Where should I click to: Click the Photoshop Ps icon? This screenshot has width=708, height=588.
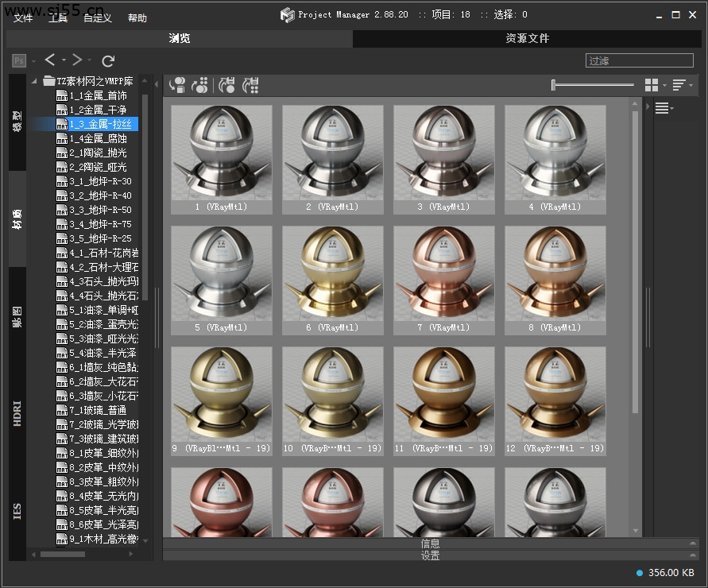click(x=19, y=60)
